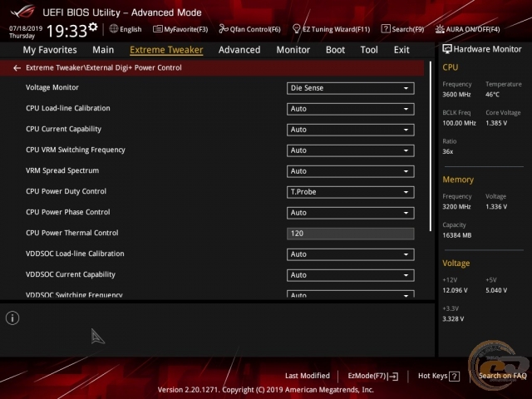Open VDDSOC Current Capability dropdown

351,275
